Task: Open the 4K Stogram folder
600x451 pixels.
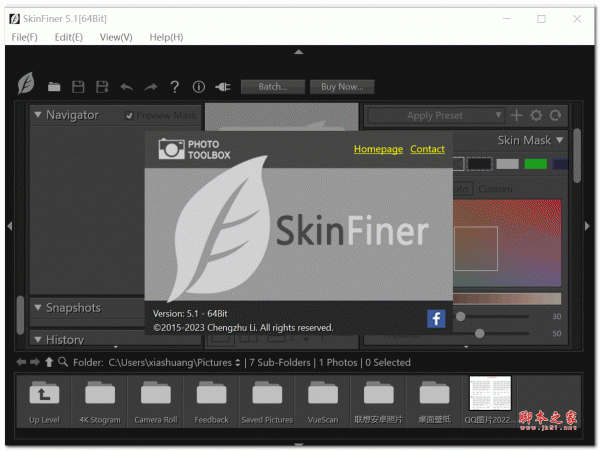Action: coord(100,402)
